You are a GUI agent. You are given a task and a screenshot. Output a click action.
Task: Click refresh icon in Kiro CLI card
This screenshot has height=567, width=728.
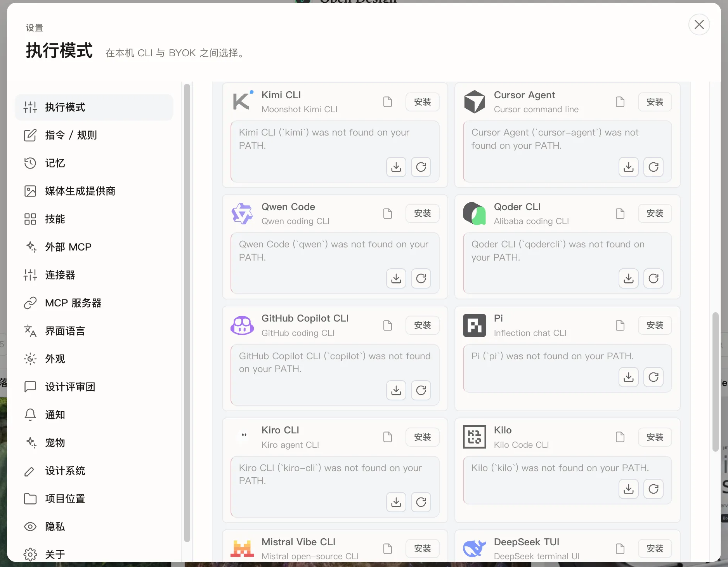[x=421, y=502]
